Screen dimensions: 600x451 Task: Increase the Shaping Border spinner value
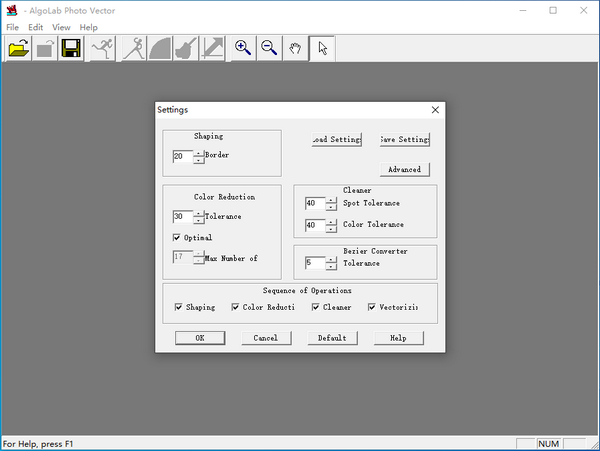(x=198, y=153)
